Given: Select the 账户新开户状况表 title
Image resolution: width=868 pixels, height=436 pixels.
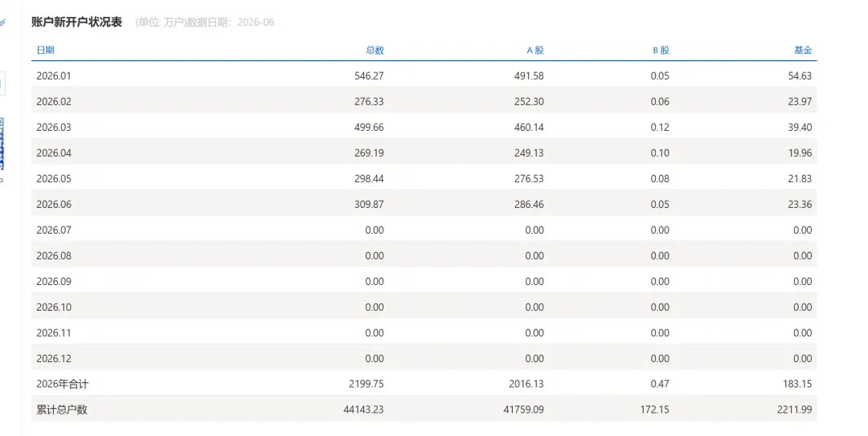Looking at the screenshot, I should [x=76, y=22].
